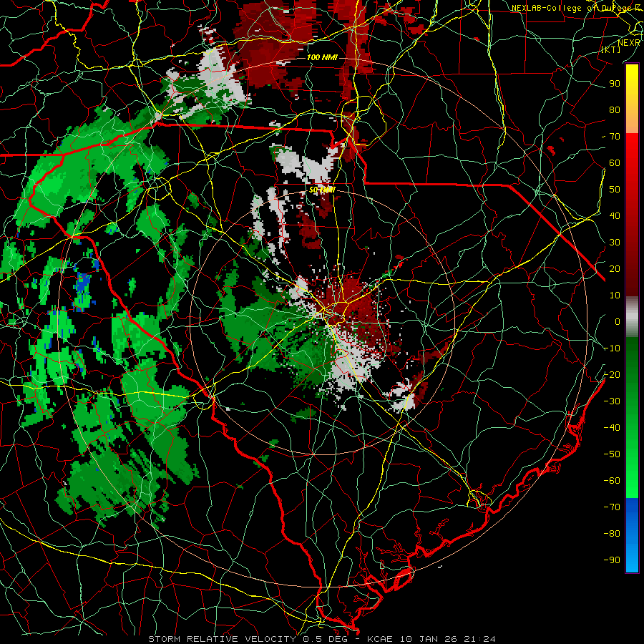Screen dimensions: 644x644
Task: Pick the orange segment of the color bar
Action: tap(632, 120)
